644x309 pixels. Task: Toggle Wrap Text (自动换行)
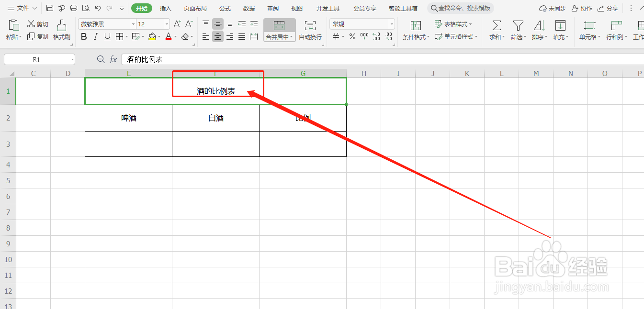[310, 30]
